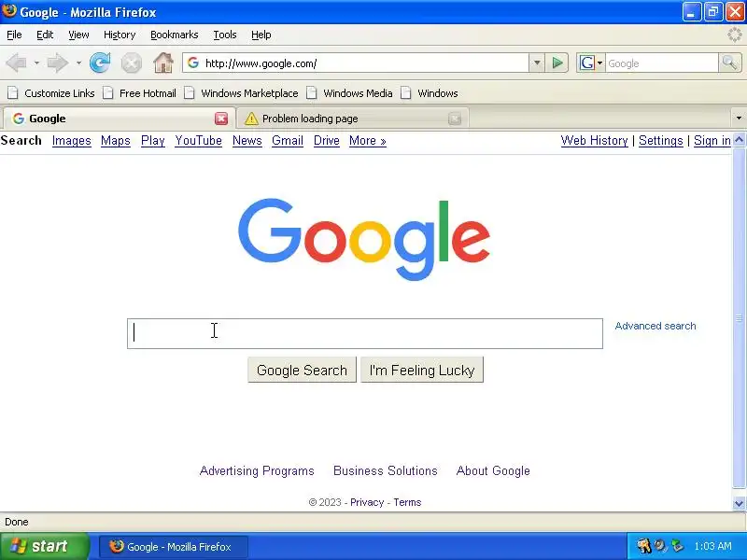Open the forward history dropdown arrow
The image size is (747, 560).
coord(78,63)
